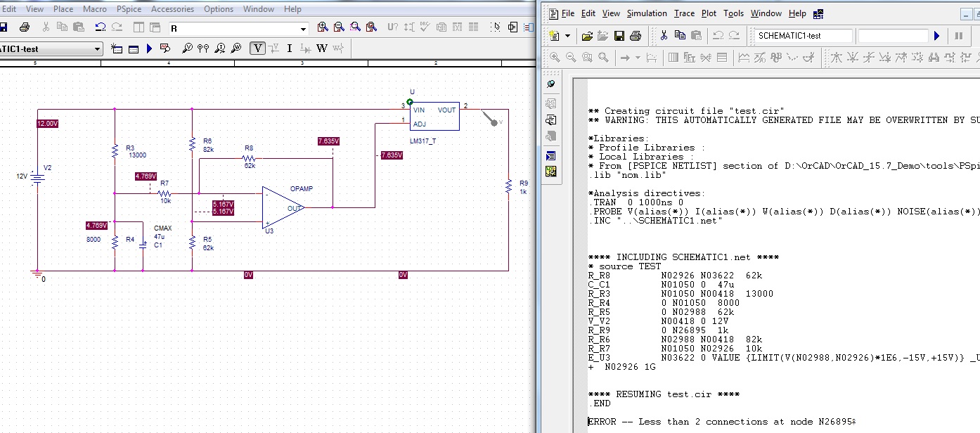
Task: Expand the New file dropdown arrow in PSpice
Action: [567, 36]
